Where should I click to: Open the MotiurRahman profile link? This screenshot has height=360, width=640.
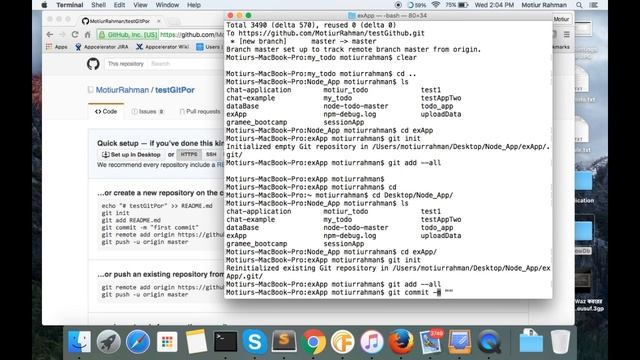(122, 90)
